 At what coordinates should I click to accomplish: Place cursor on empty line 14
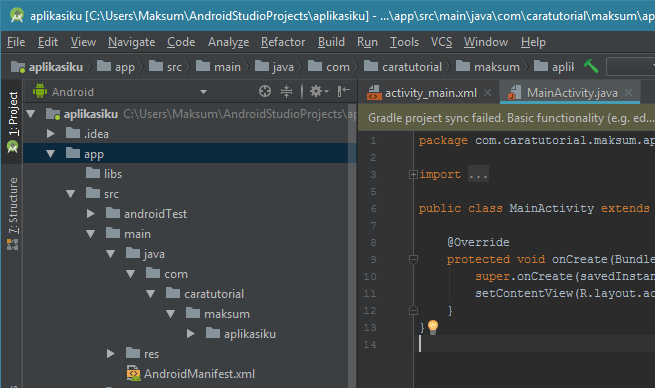pyautogui.click(x=535, y=344)
